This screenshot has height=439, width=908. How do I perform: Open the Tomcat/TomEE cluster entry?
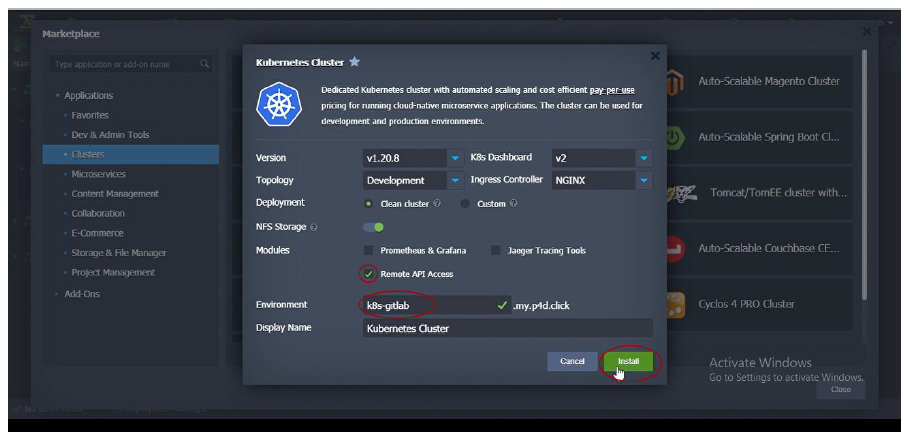[x=759, y=193]
